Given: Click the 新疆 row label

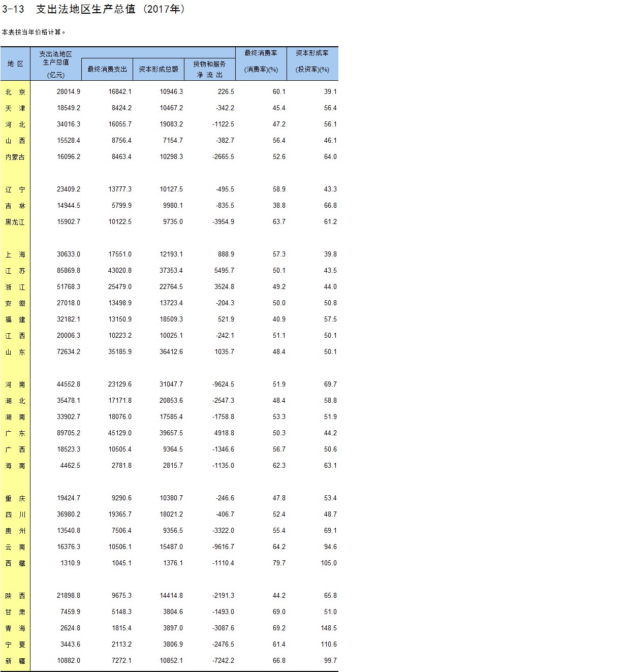Looking at the screenshot, I should 15,661.
